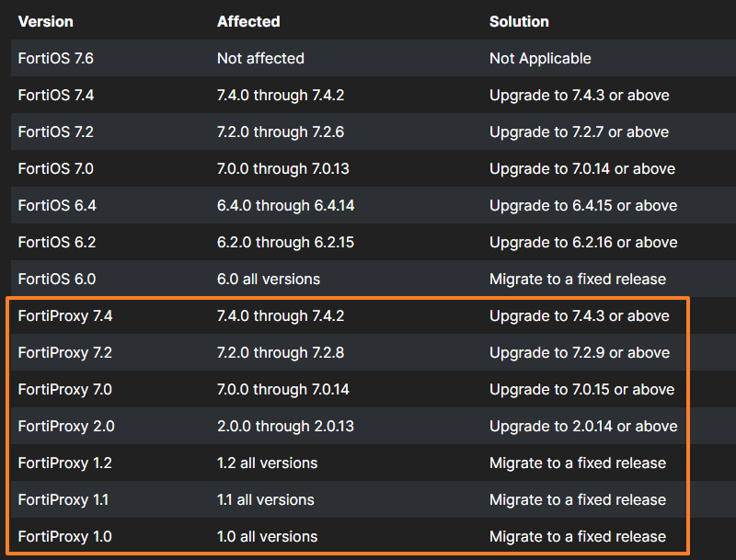
Task: Click the Affected column header
Action: (x=248, y=21)
